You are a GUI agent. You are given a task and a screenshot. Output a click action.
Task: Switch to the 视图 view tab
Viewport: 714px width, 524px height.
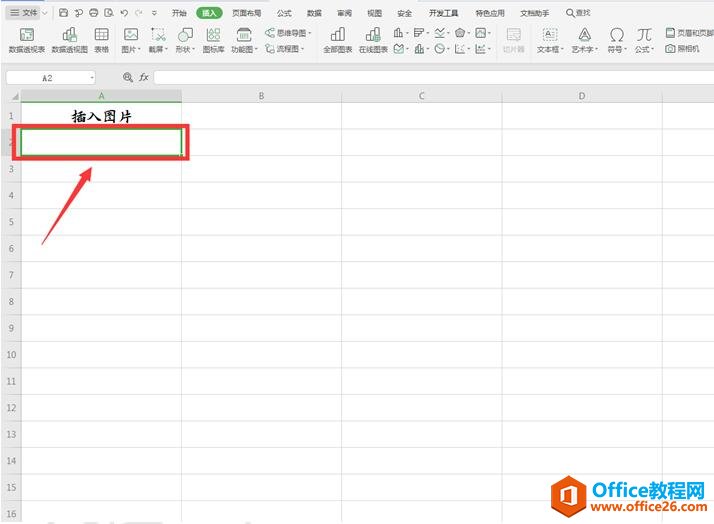point(374,13)
